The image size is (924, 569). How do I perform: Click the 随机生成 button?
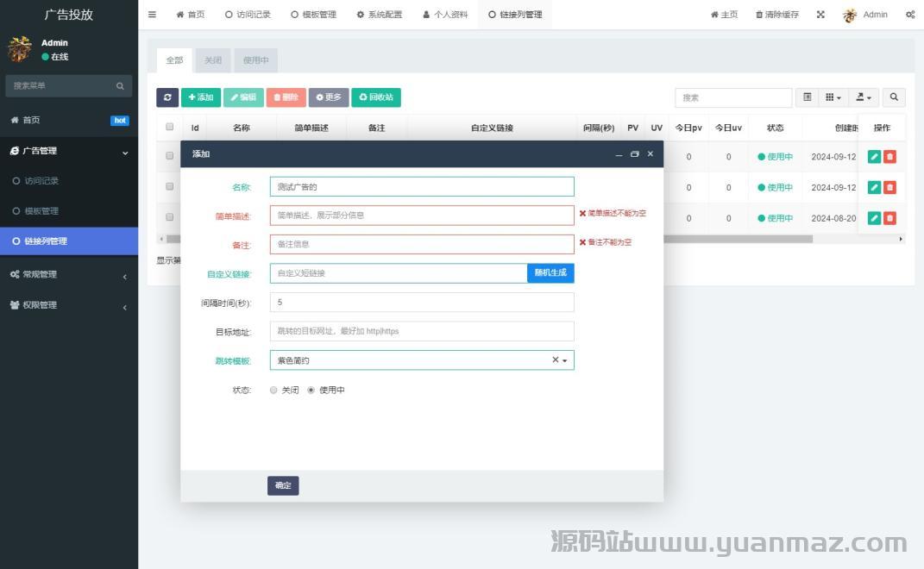click(550, 273)
